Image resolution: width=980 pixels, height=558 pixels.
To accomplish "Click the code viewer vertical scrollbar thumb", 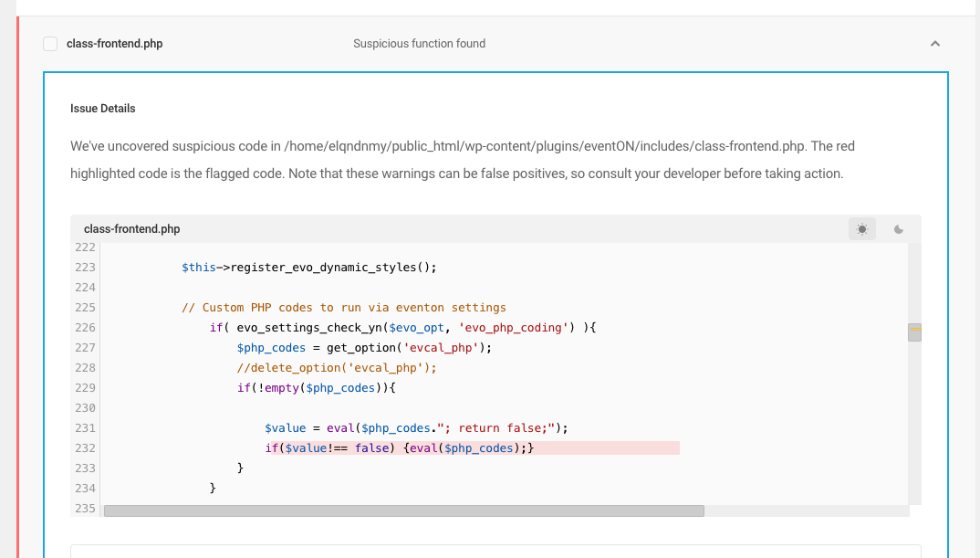I will coord(914,332).
